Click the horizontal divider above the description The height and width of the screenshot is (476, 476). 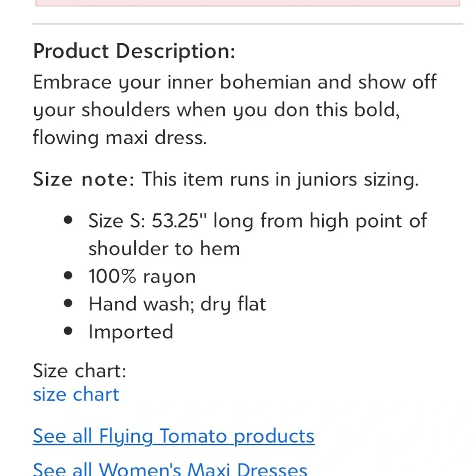pos(248,24)
